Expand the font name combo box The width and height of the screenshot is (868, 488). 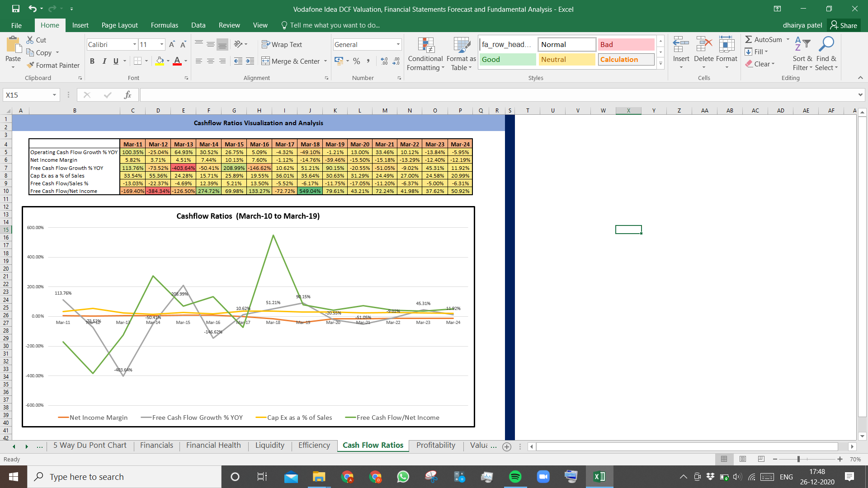(x=135, y=44)
